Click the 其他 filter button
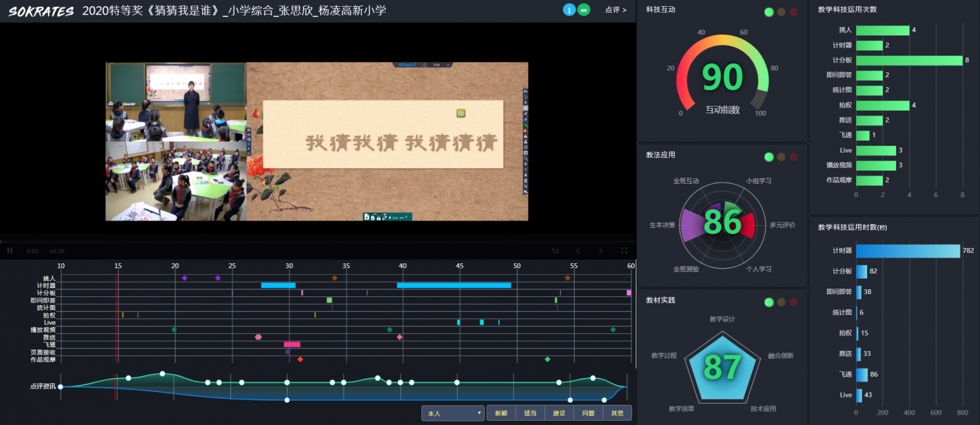The width and height of the screenshot is (980, 425). pos(617,413)
